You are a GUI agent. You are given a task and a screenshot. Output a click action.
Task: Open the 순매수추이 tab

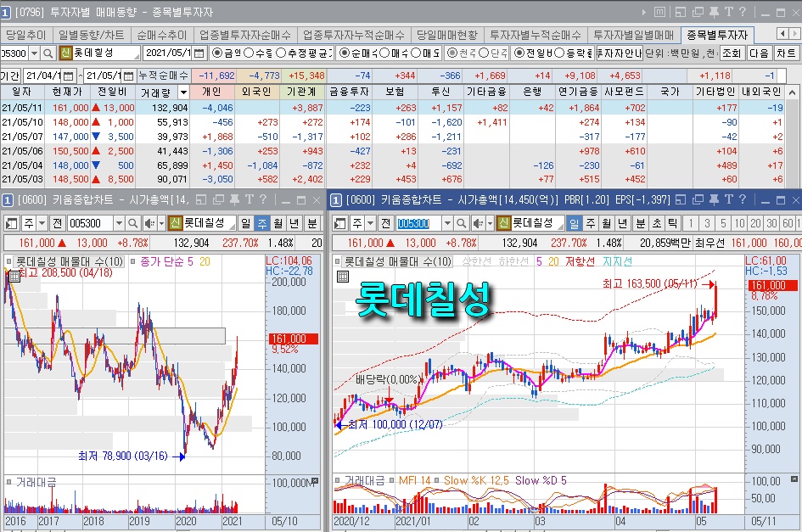pyautogui.click(x=161, y=35)
